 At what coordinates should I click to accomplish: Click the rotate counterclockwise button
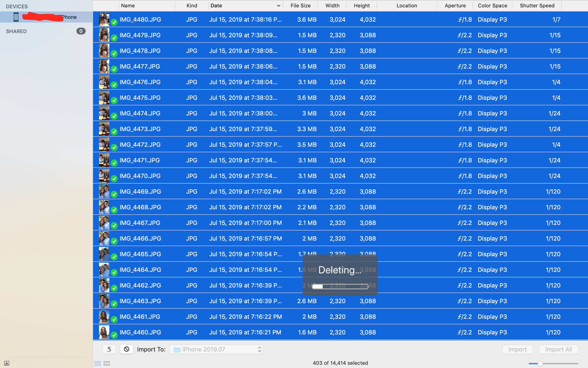pos(109,349)
